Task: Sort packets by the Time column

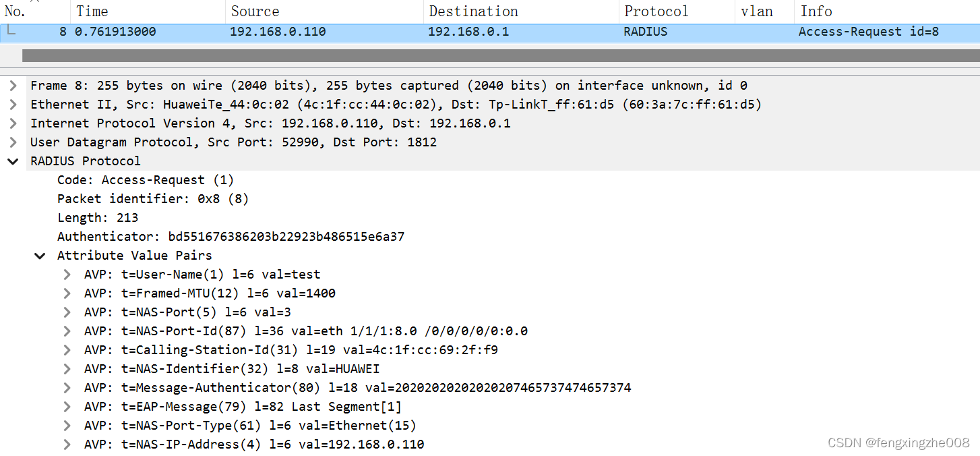Action: pos(92,11)
